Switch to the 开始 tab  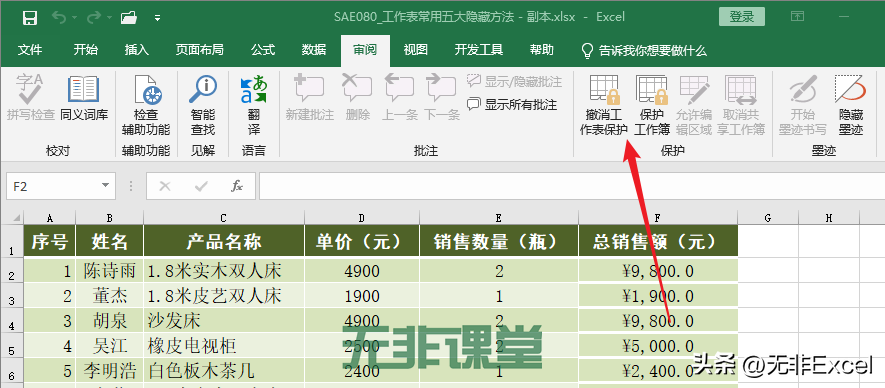coord(85,50)
